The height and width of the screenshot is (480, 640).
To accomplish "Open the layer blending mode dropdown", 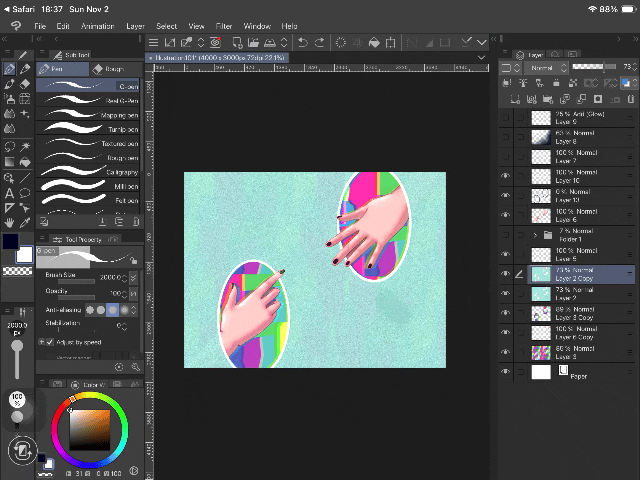I will point(546,68).
